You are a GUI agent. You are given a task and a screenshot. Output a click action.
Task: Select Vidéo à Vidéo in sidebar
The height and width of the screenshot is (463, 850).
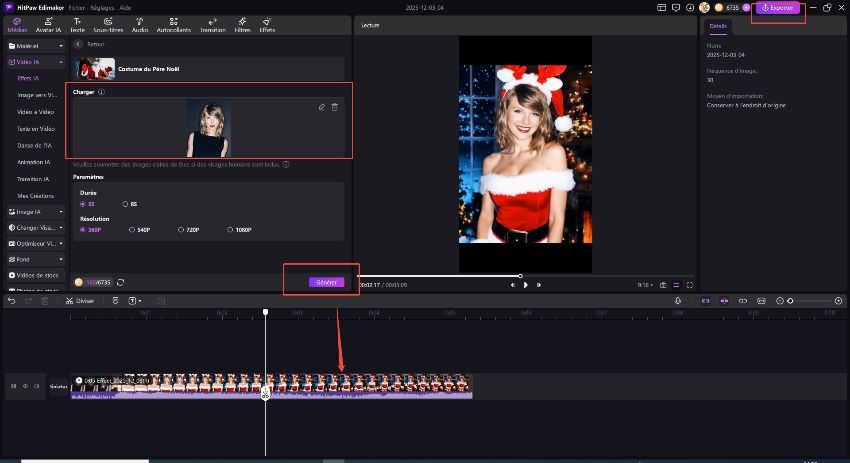35,112
